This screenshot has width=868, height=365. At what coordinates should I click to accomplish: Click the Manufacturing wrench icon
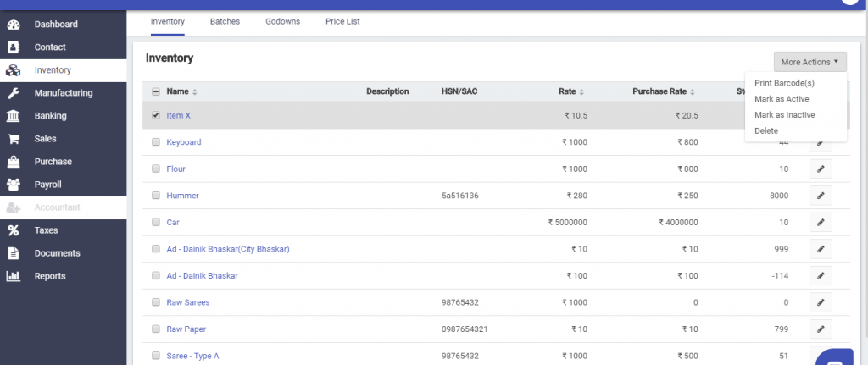14,93
